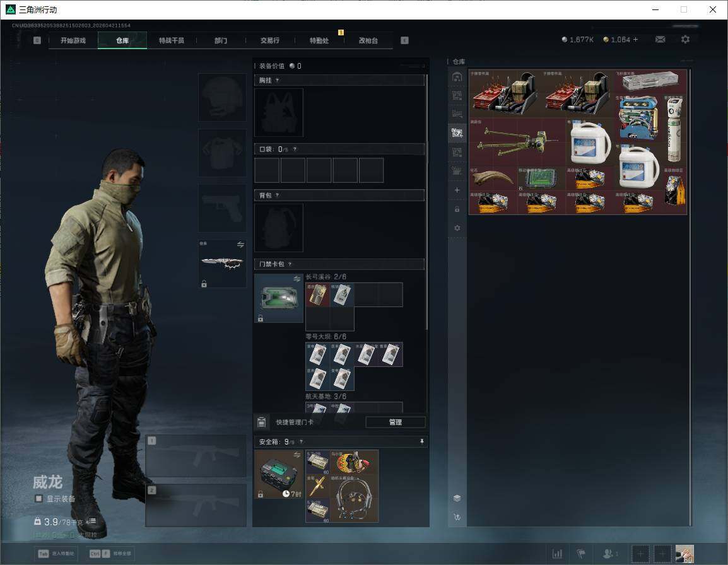Viewport: 728px width, 565px height.
Task: Open the 交易行 tab
Action: (x=270, y=40)
